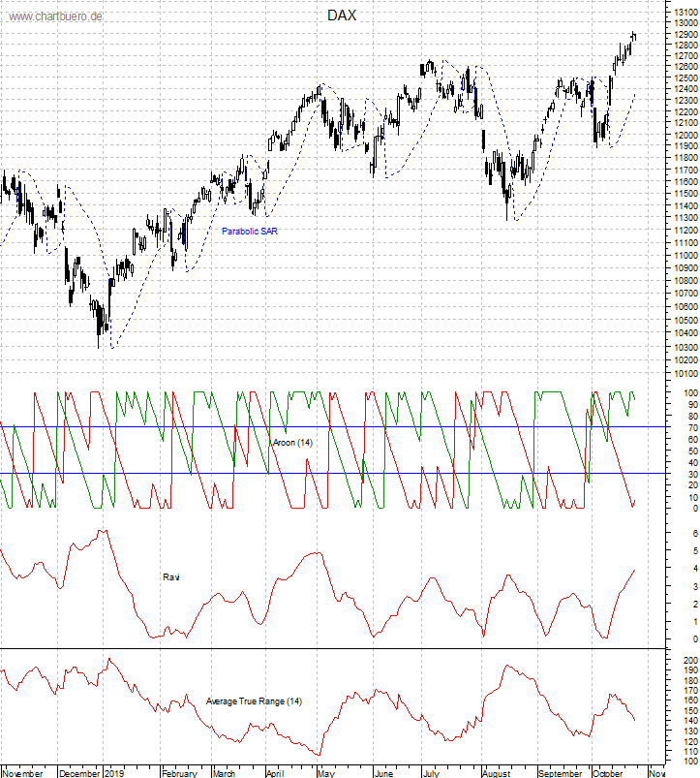Select the November label on time axis
This screenshot has width=700, height=778.
tap(22, 773)
